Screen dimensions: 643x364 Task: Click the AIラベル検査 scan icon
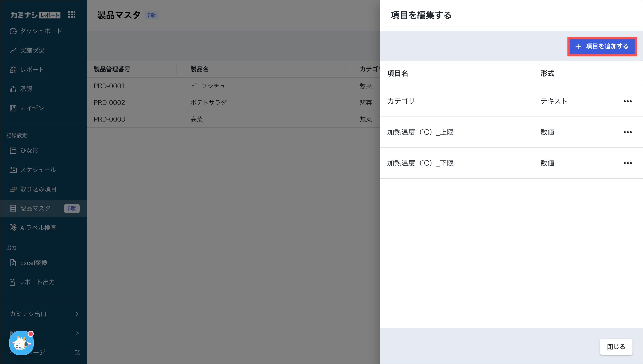(x=13, y=228)
